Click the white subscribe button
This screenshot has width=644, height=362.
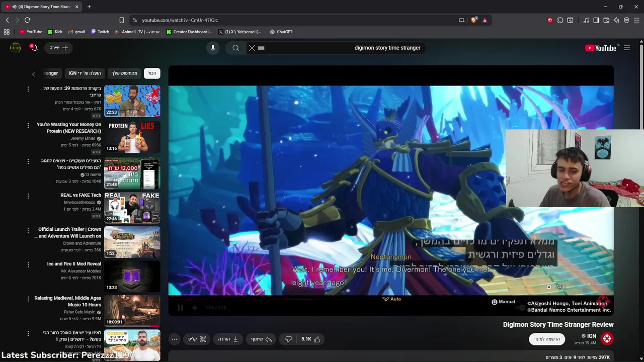point(547,339)
